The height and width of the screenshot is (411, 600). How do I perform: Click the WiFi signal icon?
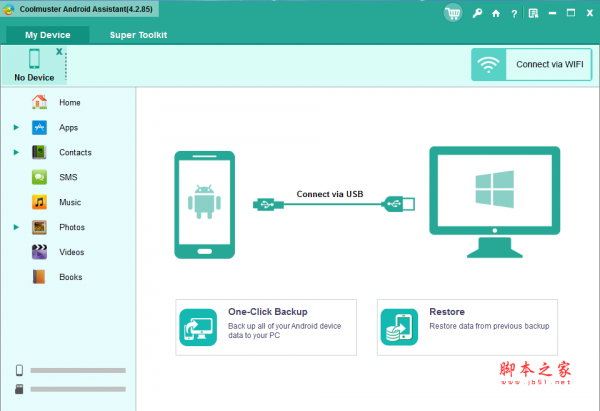(x=488, y=64)
